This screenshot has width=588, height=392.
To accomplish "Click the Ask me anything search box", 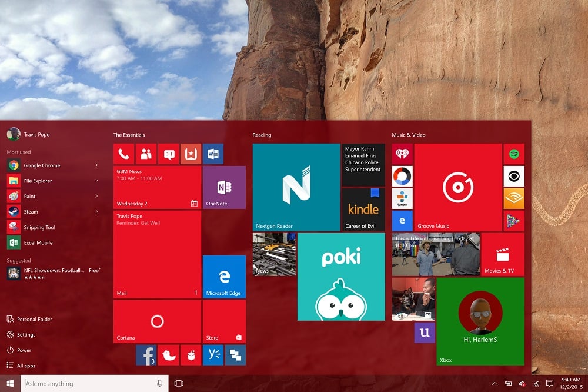I will click(x=95, y=383).
